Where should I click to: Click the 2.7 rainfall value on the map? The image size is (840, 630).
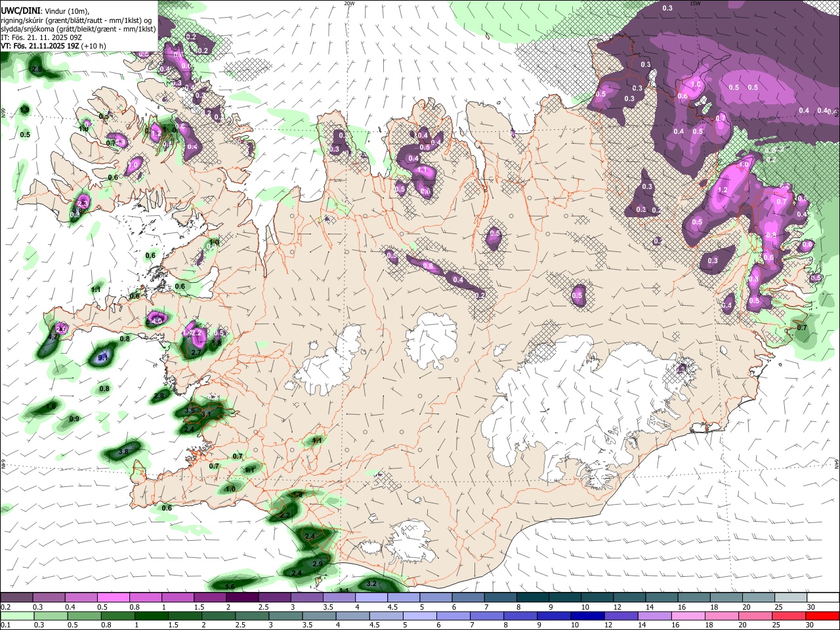(196, 353)
